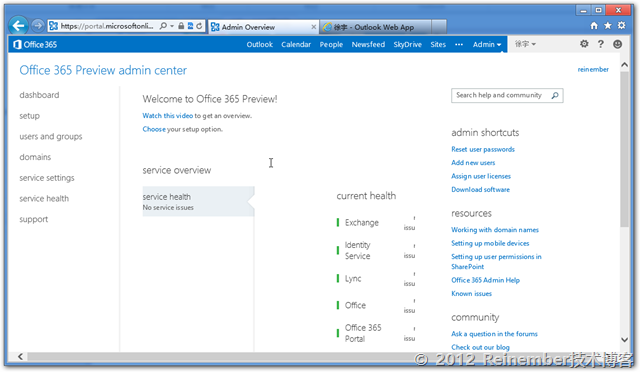
Task: Expand the Admin dropdown menu
Action: 487,45
